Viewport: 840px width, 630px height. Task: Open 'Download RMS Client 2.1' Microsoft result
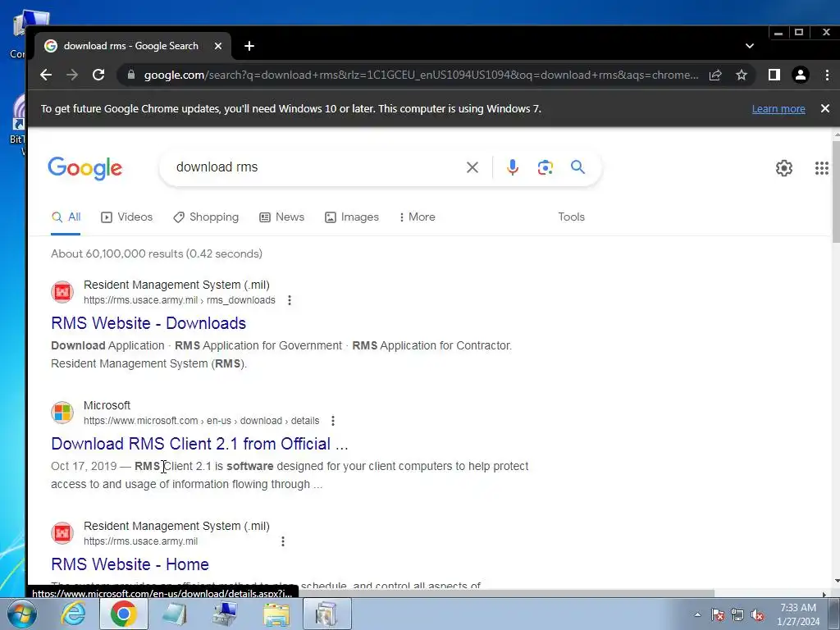199,444
